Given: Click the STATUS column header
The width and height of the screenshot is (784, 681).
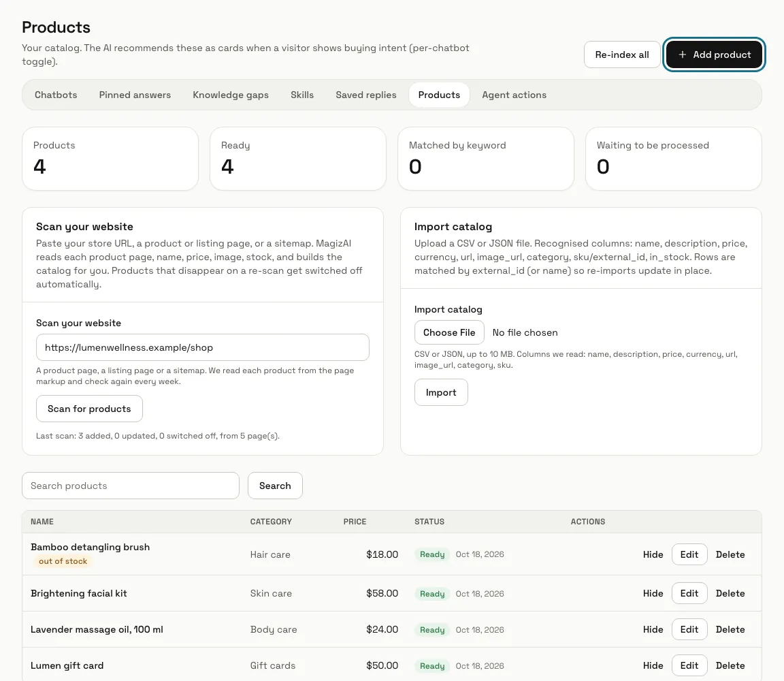Looking at the screenshot, I should tap(429, 522).
